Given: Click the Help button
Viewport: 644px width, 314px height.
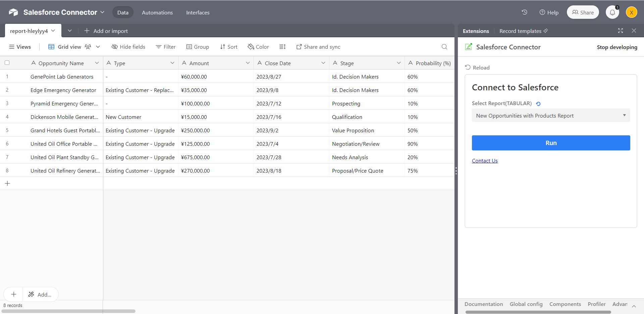Looking at the screenshot, I should click(549, 12).
